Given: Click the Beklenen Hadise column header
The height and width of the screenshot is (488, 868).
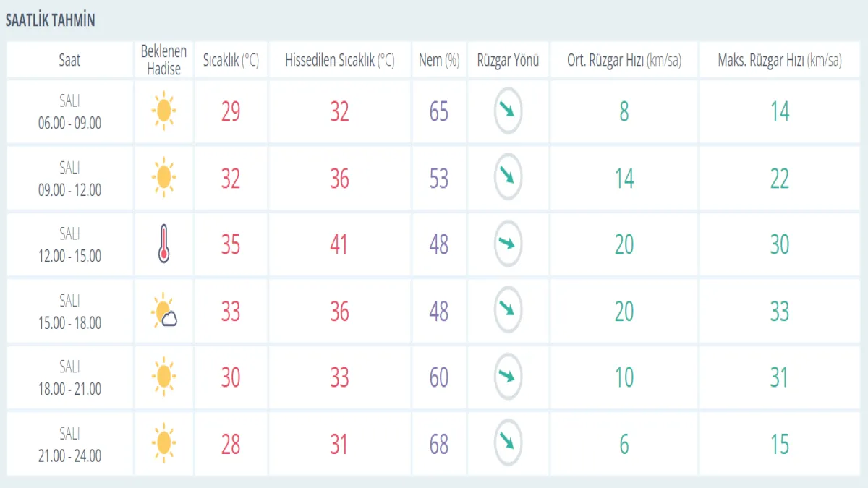Looking at the screenshot, I should point(163,60).
